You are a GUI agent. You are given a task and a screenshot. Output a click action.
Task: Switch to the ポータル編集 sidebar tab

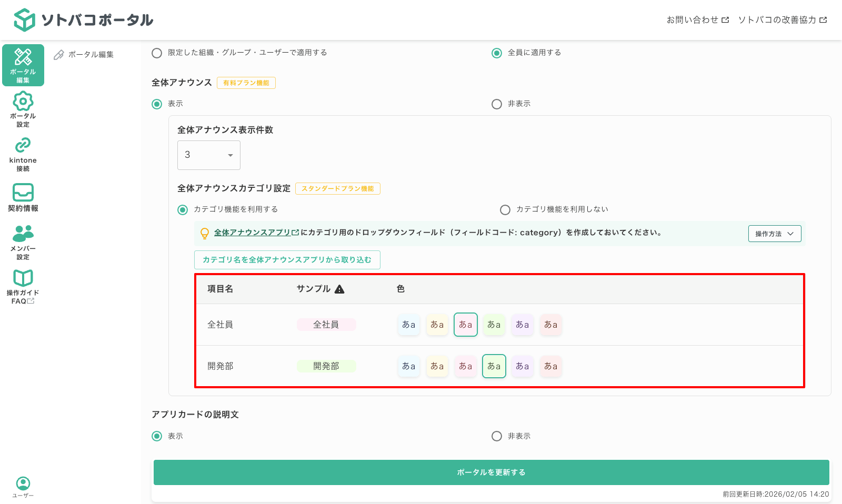pyautogui.click(x=23, y=65)
